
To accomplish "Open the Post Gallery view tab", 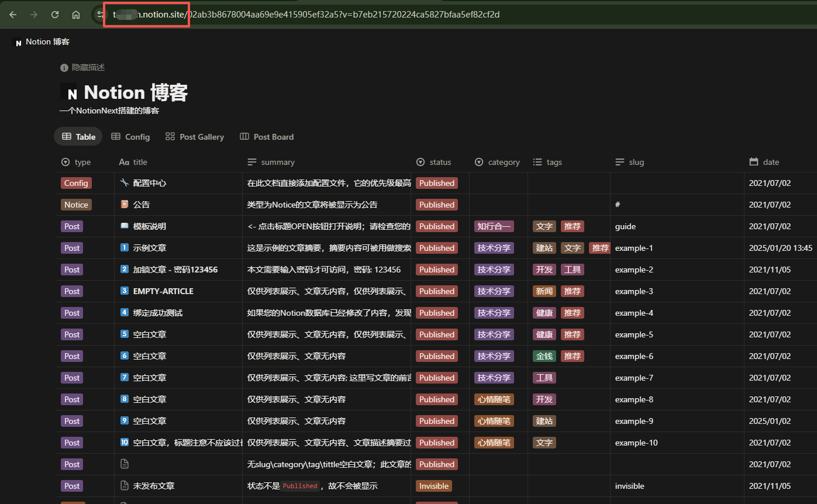I will pyautogui.click(x=195, y=137).
